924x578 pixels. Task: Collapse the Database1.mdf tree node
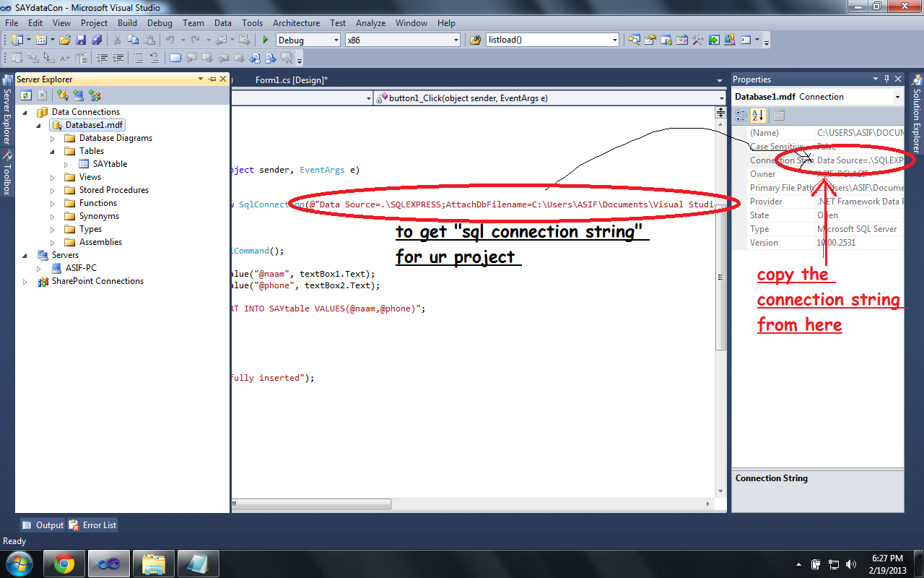39,125
